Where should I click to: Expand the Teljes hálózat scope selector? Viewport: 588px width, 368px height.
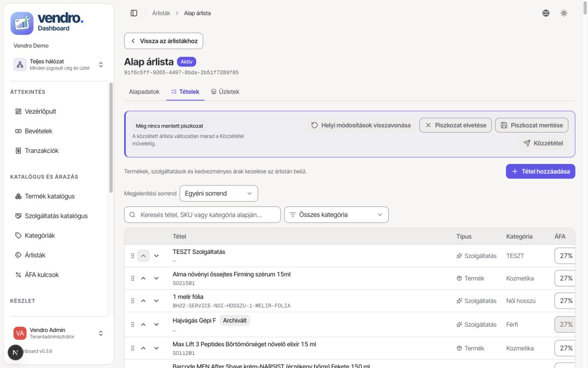tap(59, 64)
